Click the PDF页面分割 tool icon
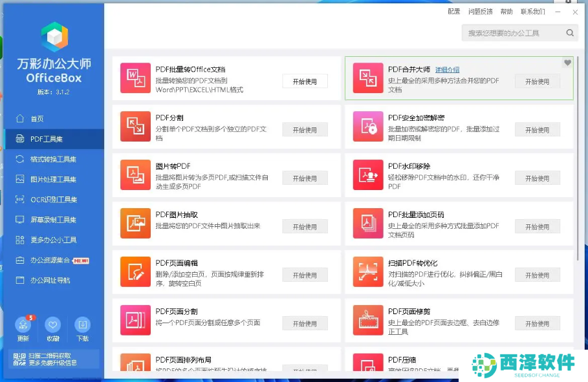This screenshot has height=382, width=588. pyautogui.click(x=135, y=320)
